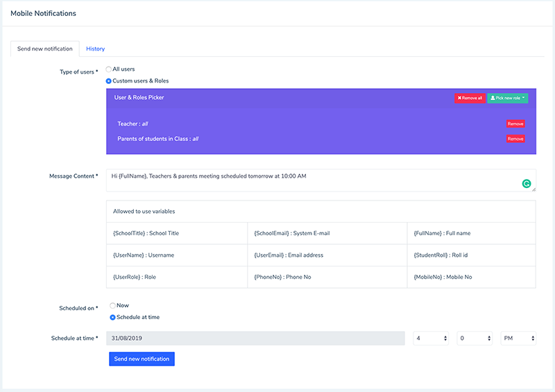Click the Parents of students in Class text

[158, 139]
